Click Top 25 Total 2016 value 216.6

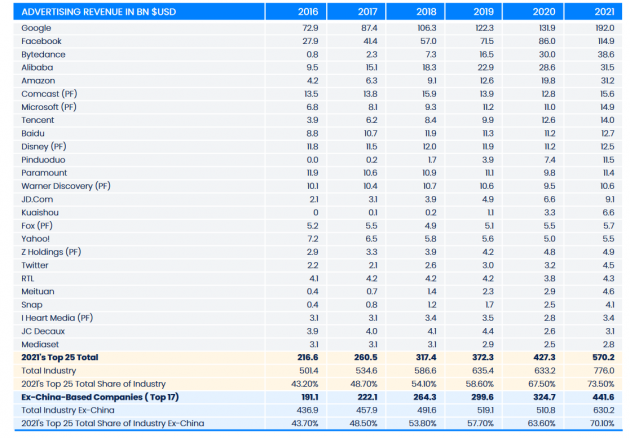(x=307, y=357)
